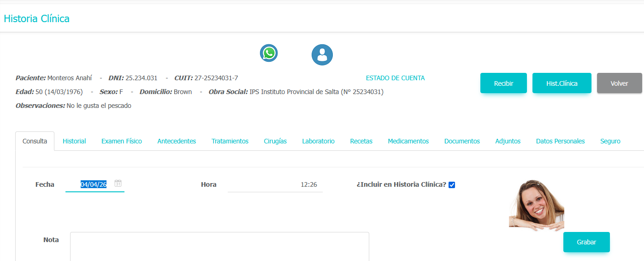Go to the Tratamientos tab
Screen dimensions: 644x261
230,141
